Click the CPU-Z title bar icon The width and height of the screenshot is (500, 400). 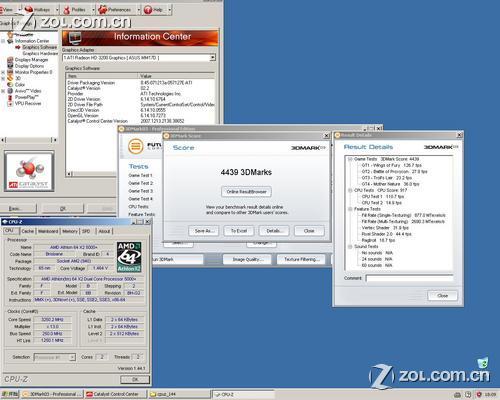point(5,222)
